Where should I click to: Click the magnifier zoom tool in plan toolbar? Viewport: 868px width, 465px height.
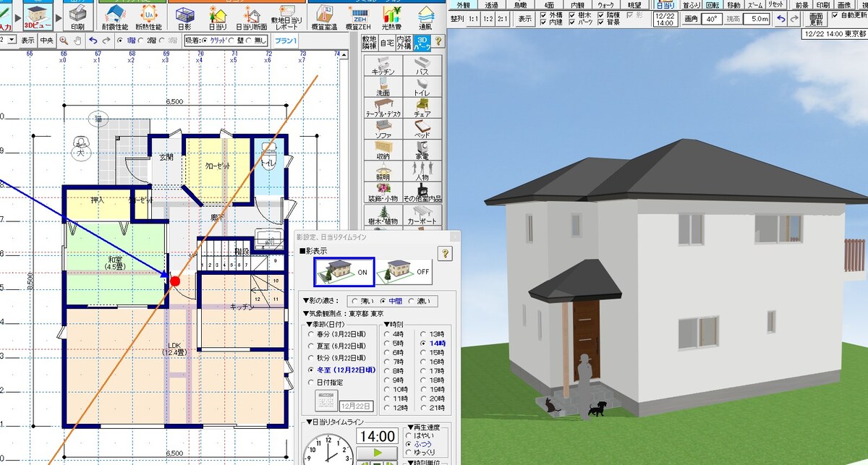coord(64,41)
